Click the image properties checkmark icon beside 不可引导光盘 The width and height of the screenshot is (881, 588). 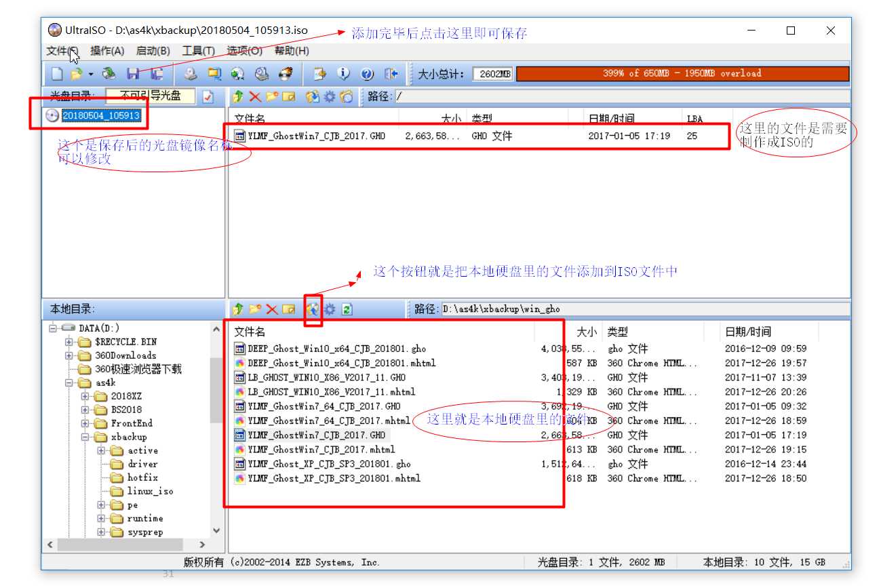pos(208,97)
